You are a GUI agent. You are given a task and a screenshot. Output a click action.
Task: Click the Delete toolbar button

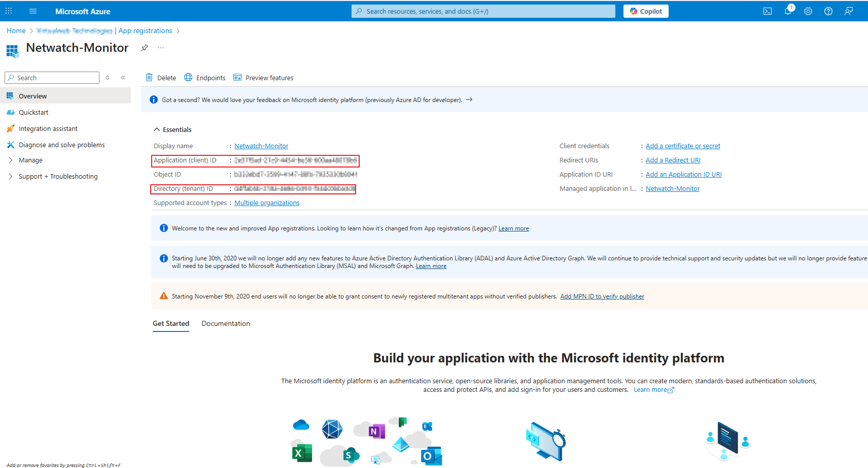(x=161, y=78)
